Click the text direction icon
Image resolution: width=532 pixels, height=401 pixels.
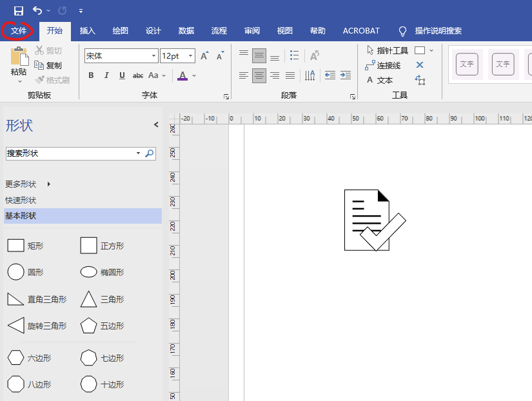tap(310, 75)
